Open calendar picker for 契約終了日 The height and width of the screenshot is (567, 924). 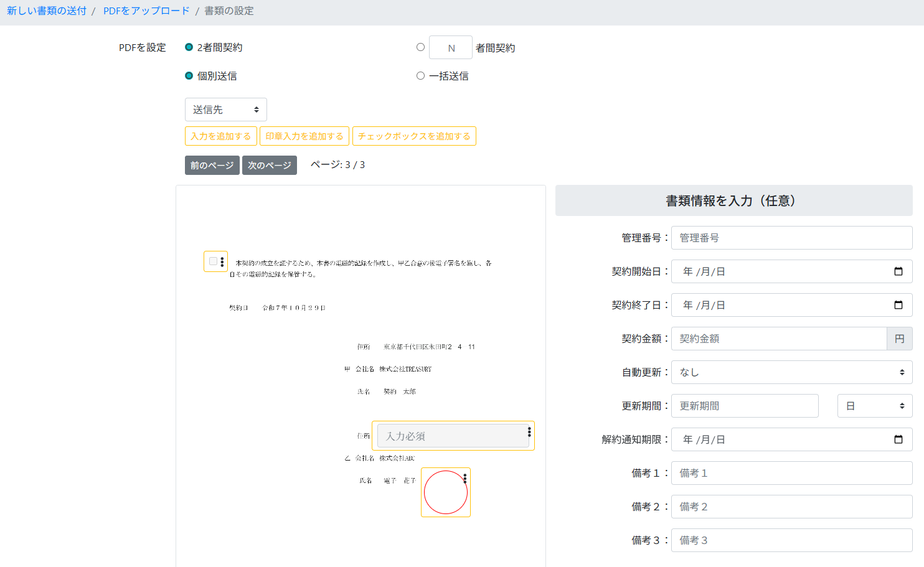click(898, 305)
